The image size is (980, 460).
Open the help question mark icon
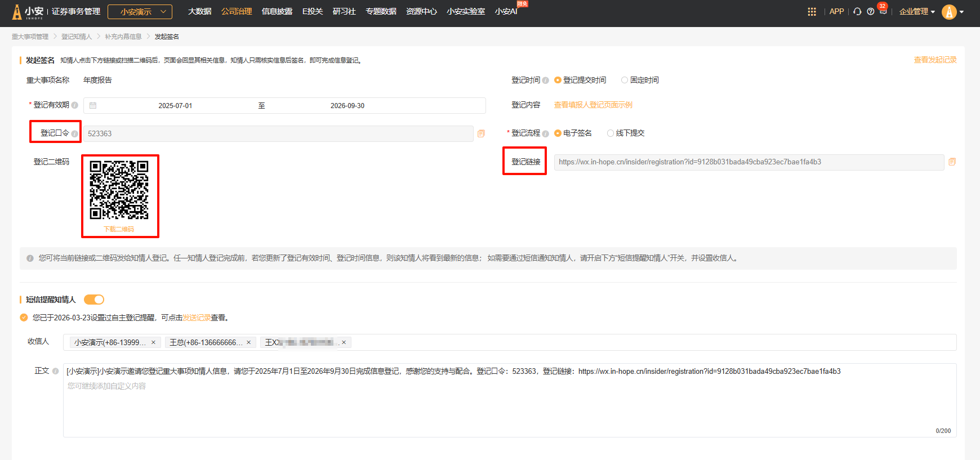pos(871,12)
